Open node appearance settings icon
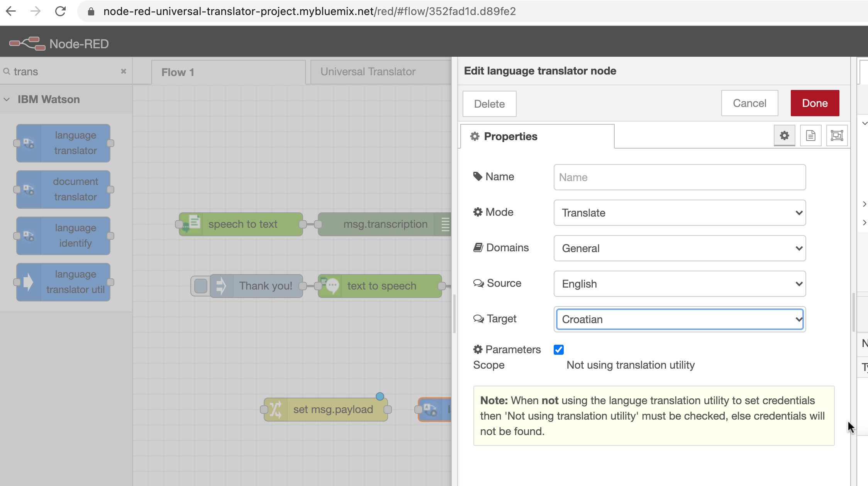 (837, 135)
